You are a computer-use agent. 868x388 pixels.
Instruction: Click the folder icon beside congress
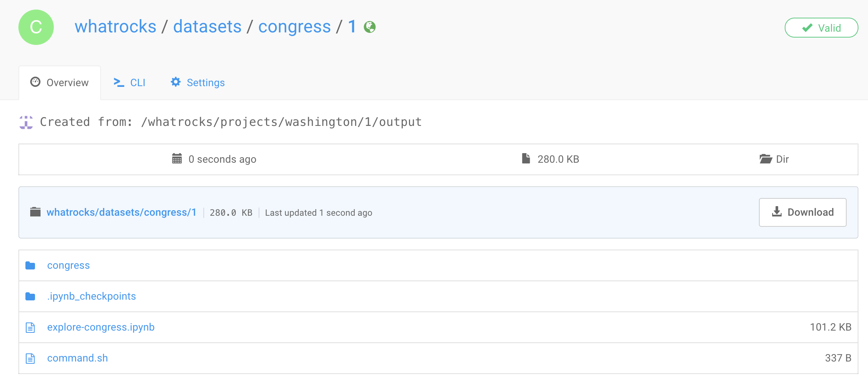pos(30,265)
